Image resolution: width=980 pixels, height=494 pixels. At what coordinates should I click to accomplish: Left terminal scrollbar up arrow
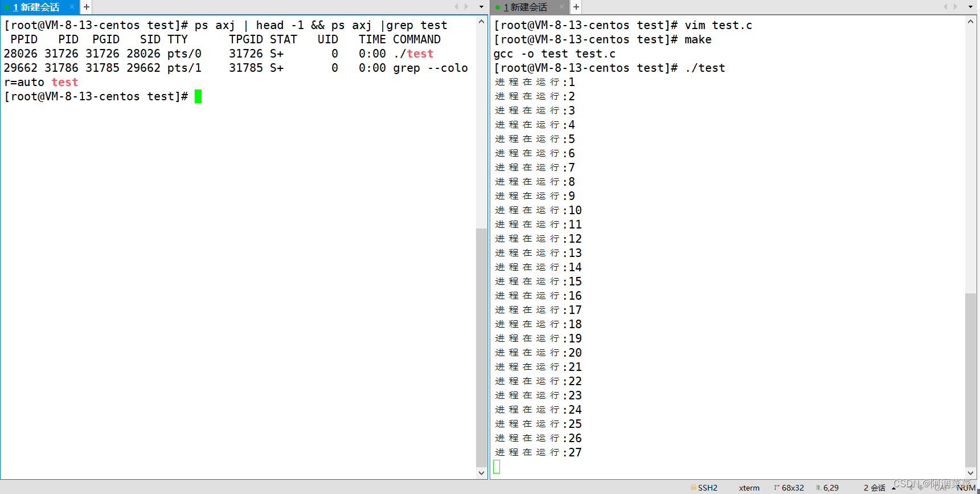482,22
